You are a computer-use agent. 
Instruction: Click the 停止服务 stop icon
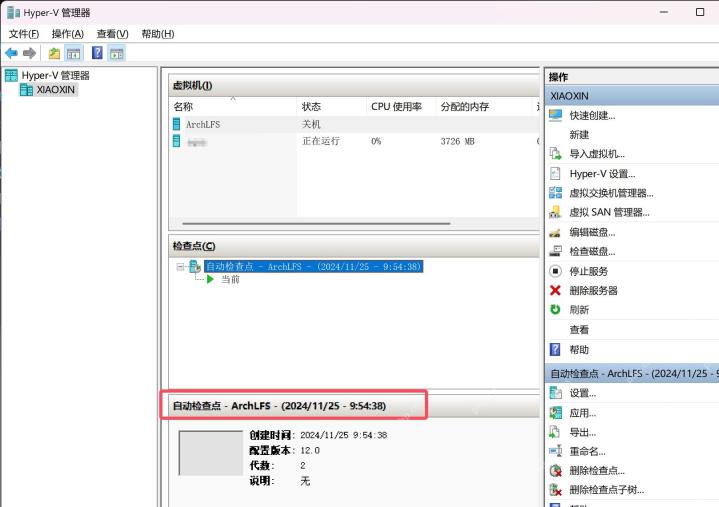[x=555, y=271]
